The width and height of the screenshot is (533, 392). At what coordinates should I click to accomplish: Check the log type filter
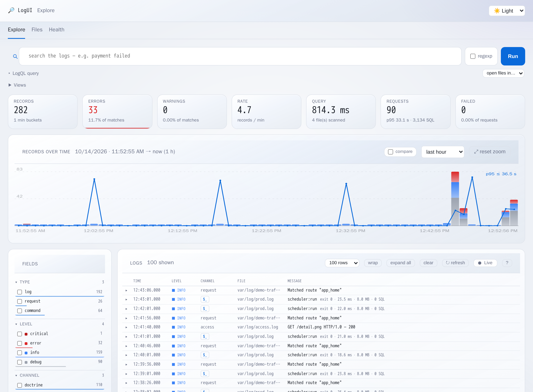pyautogui.click(x=20, y=292)
